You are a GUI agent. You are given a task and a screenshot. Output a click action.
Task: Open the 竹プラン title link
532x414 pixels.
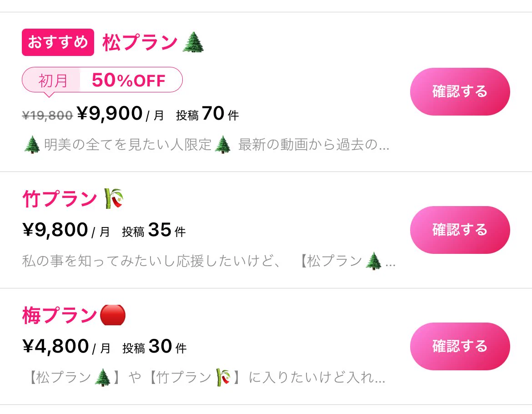click(60, 199)
